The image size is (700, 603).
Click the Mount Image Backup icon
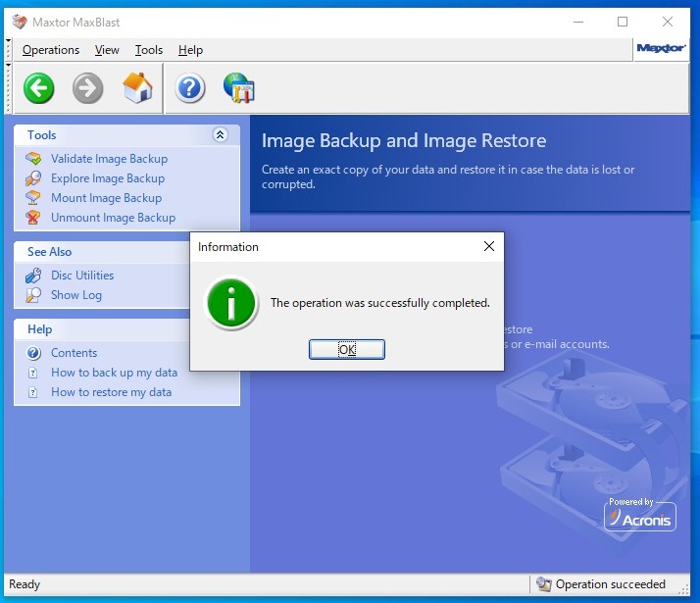pos(33,198)
